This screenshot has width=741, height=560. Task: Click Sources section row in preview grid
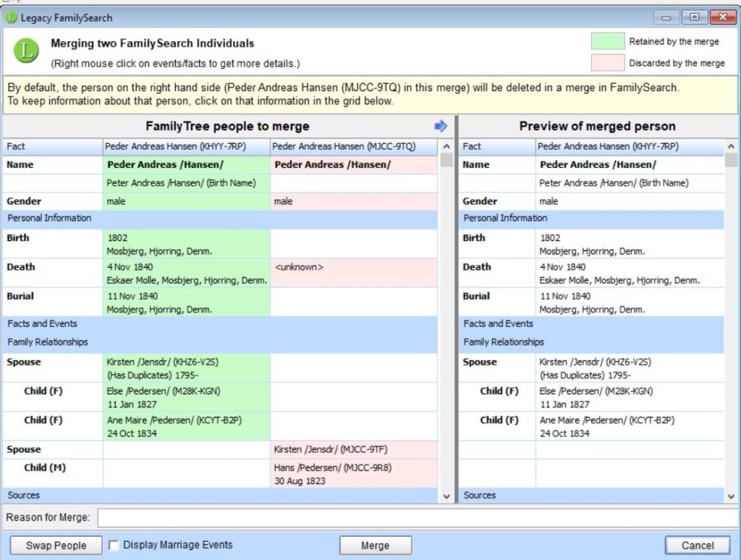tap(592, 496)
